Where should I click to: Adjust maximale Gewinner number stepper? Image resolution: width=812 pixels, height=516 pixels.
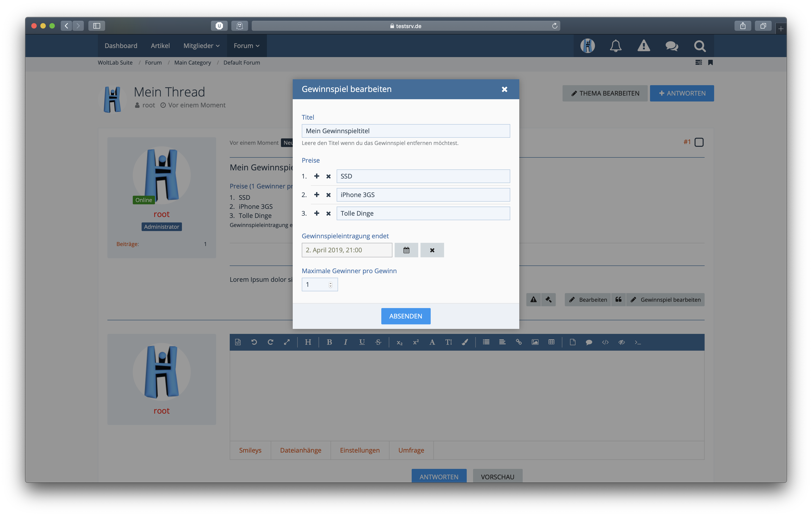331,285
